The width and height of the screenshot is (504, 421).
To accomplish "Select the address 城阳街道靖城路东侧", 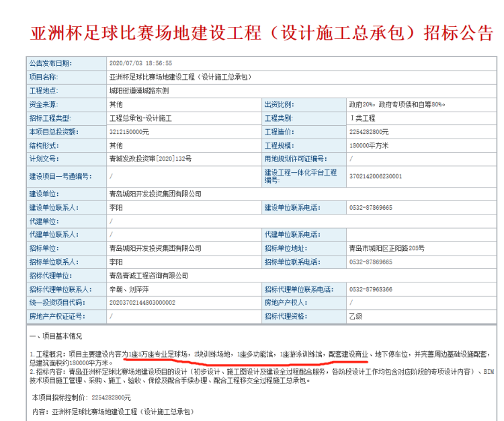I will (139, 91).
